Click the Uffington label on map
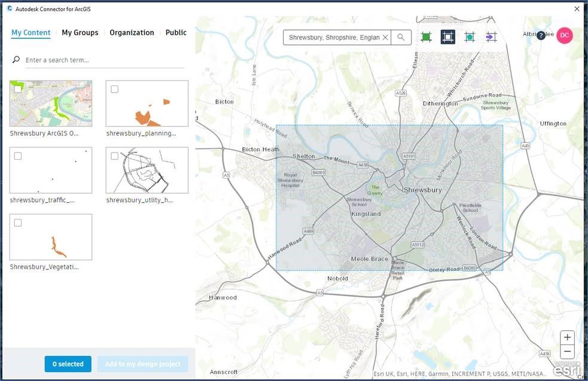The height and width of the screenshot is (381, 588). tap(553, 124)
